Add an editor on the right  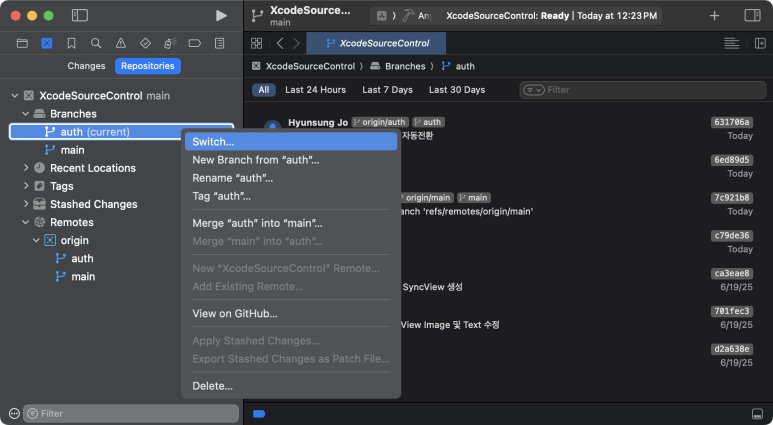760,43
